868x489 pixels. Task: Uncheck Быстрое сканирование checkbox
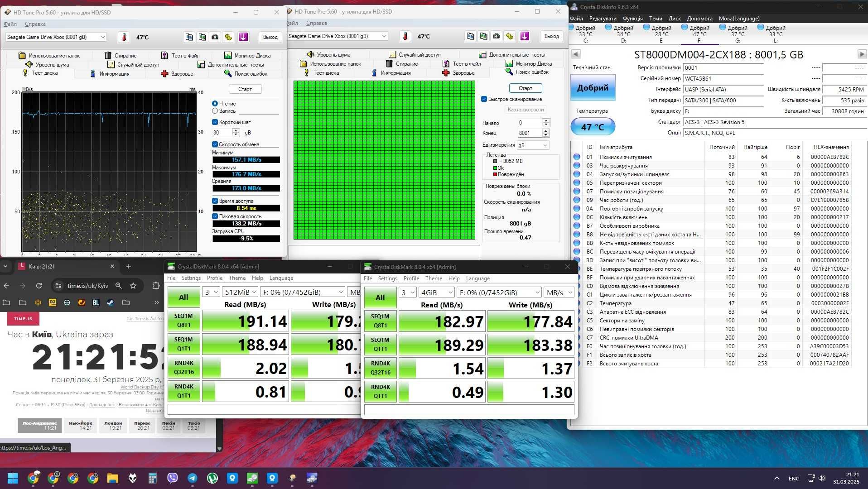pos(484,99)
